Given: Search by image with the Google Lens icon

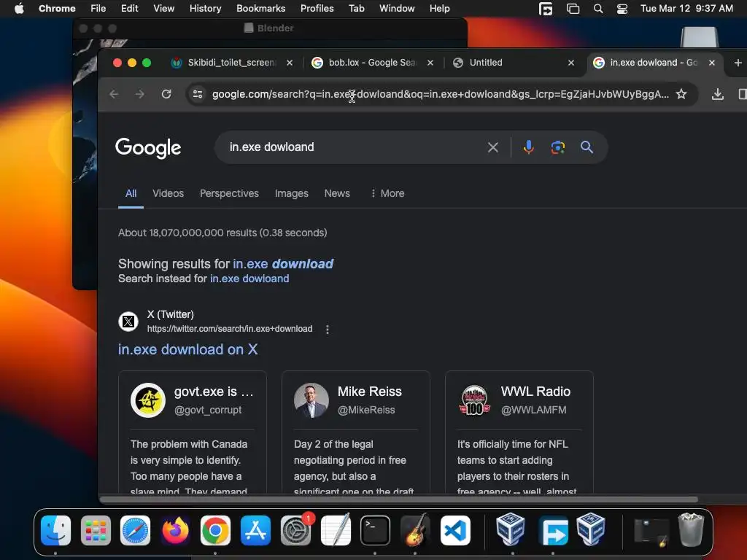Looking at the screenshot, I should coord(558,147).
